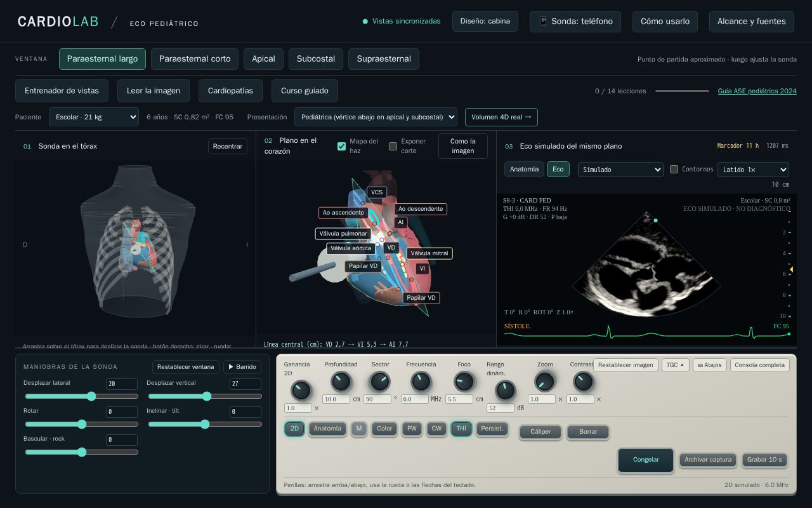The image size is (812, 508).
Task: Open the Presentación Pediátrica dropdown
Action: pyautogui.click(x=376, y=117)
